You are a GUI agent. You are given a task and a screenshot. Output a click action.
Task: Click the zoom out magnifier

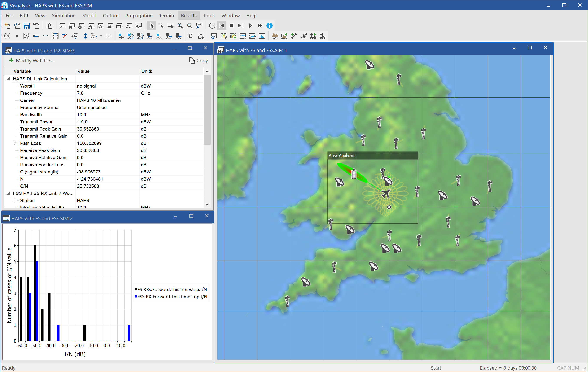point(189,26)
